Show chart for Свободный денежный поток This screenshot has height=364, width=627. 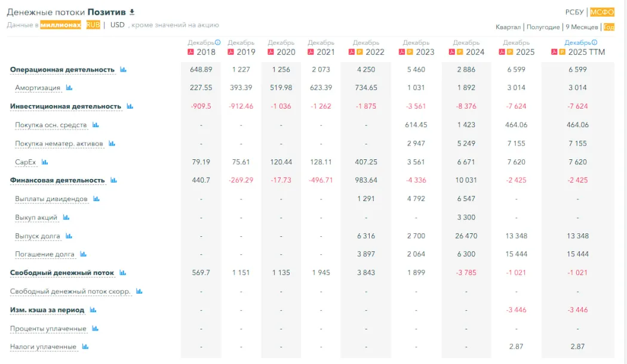(x=122, y=273)
